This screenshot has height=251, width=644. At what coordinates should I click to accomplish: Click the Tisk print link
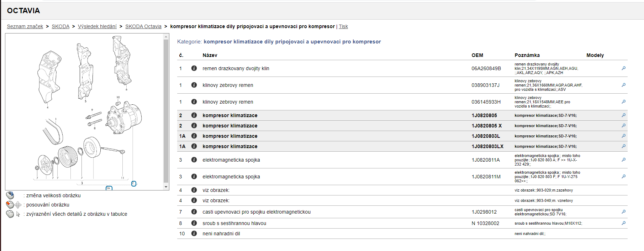tap(343, 26)
